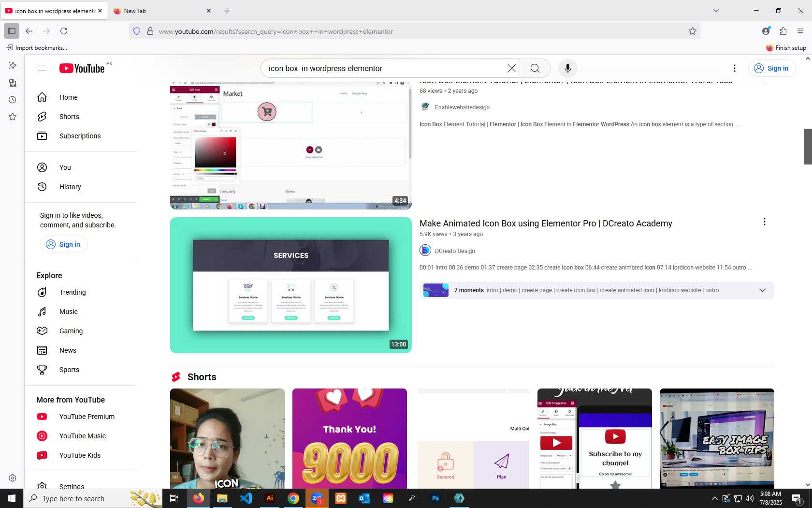Start voice search with microphone icon
This screenshot has width=812, height=508.
568,68
